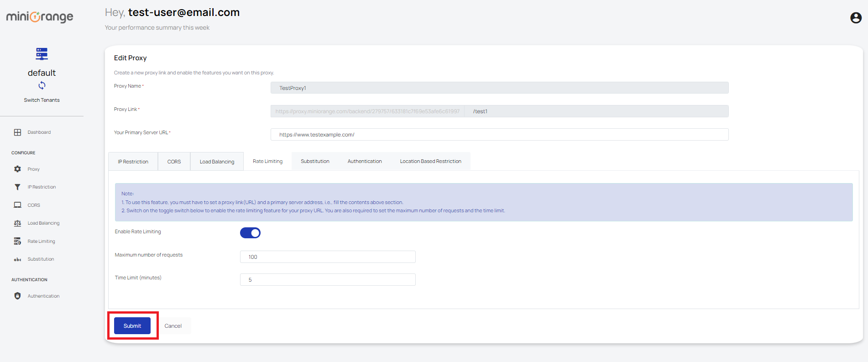Click the Proxy Name field
868x362 pixels.
pyautogui.click(x=499, y=88)
